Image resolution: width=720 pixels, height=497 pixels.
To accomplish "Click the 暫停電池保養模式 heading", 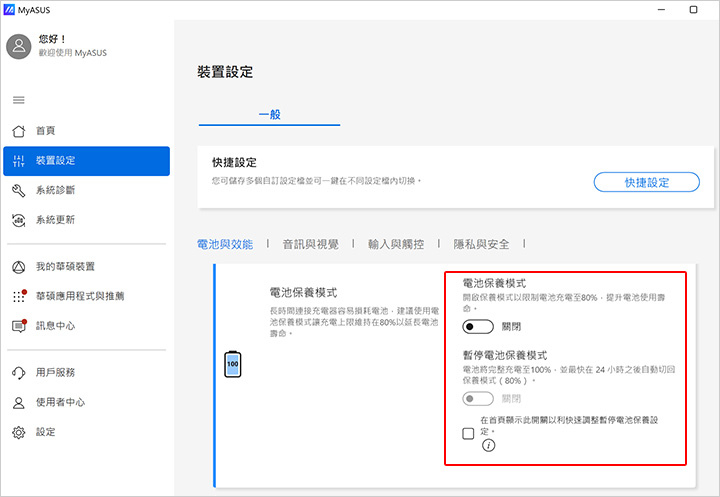I will [505, 355].
